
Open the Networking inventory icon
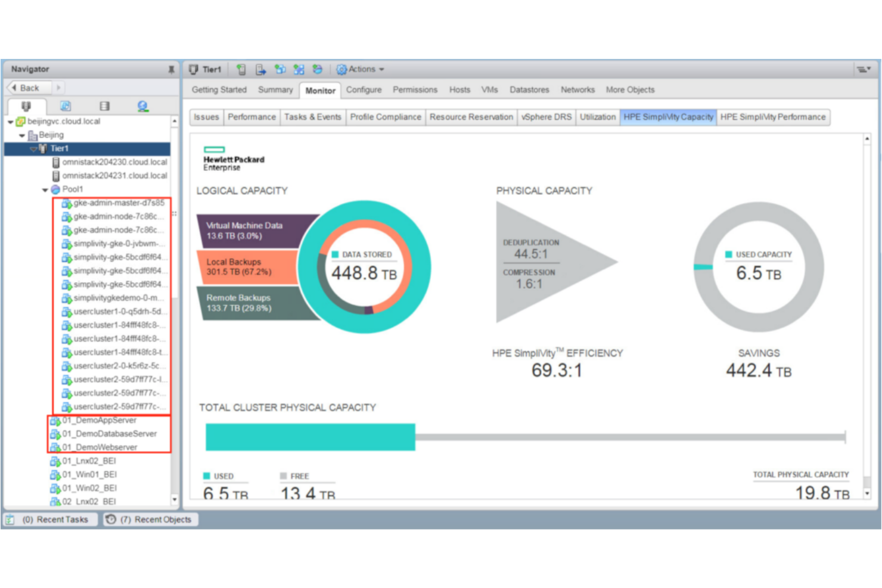pos(144,106)
